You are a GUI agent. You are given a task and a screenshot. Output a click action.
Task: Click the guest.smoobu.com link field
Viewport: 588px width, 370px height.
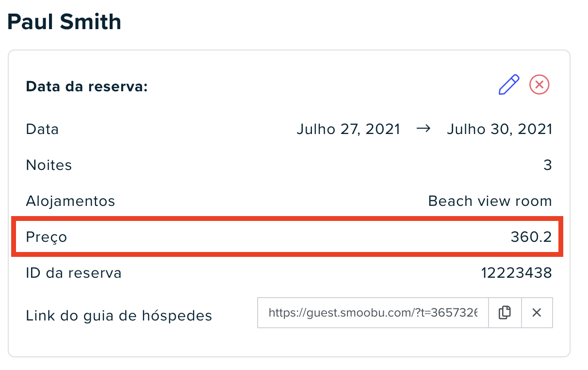[373, 313]
